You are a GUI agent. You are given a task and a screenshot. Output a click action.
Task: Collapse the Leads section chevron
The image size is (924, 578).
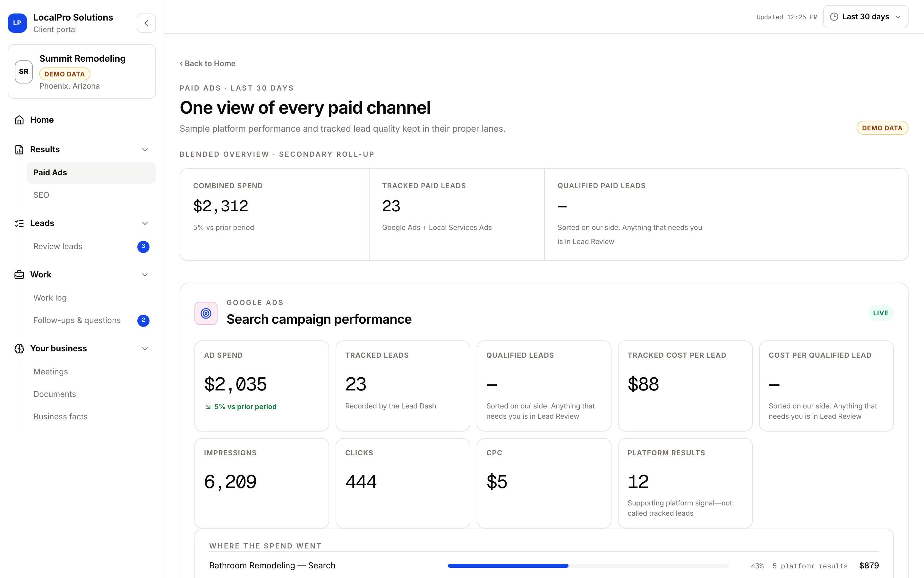coord(145,223)
